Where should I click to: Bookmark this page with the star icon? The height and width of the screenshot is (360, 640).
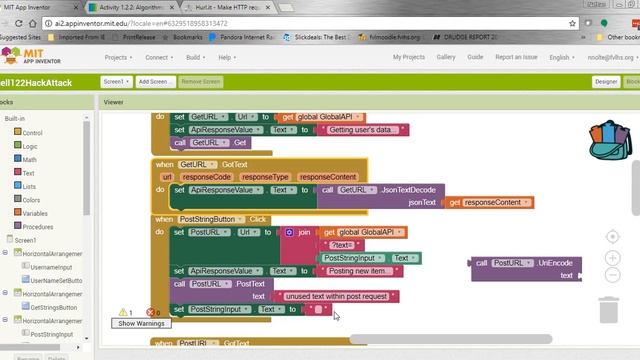coord(572,24)
